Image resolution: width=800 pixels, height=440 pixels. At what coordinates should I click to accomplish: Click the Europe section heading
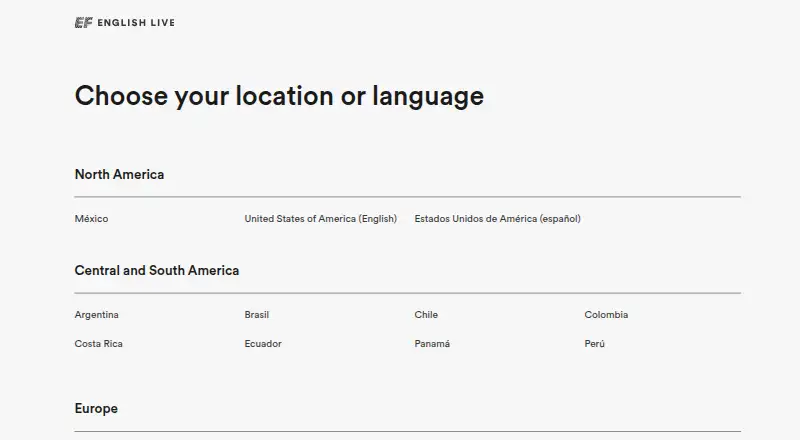pos(96,408)
